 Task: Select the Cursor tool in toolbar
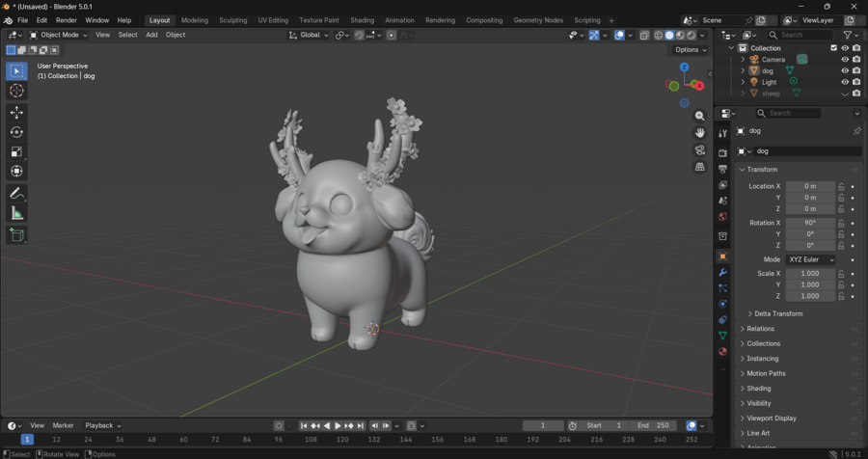(x=16, y=91)
